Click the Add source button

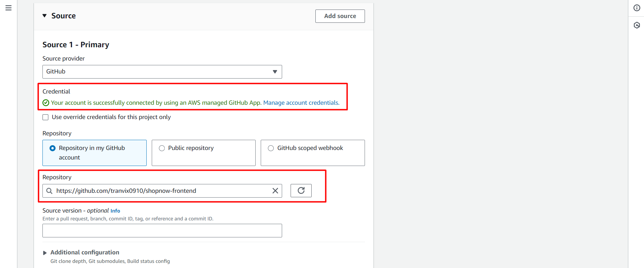[x=340, y=16]
